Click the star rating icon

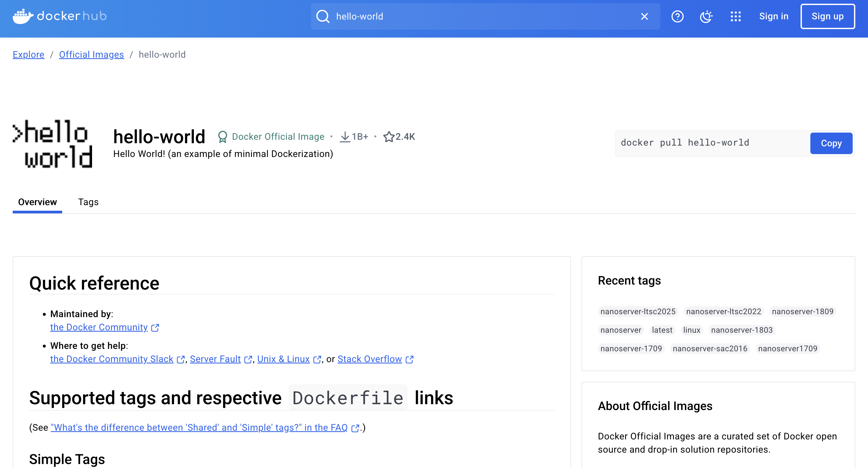(389, 137)
